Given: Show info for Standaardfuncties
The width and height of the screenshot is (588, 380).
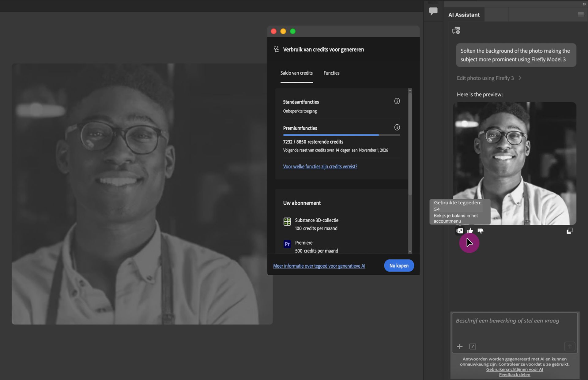Looking at the screenshot, I should (397, 101).
